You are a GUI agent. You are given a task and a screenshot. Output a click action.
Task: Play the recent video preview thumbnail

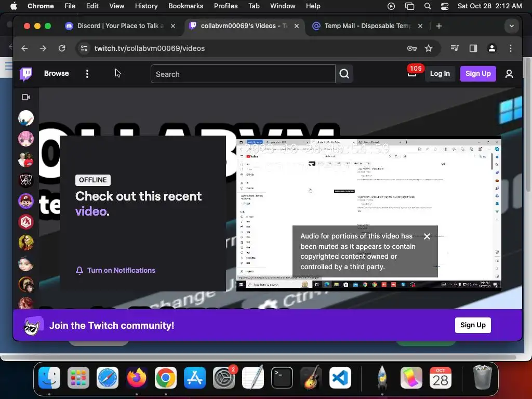tap(368, 214)
